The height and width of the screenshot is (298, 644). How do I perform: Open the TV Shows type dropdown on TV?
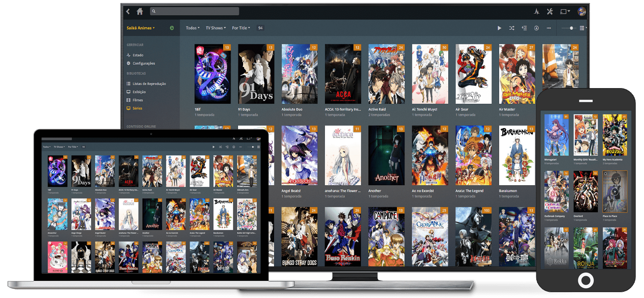click(216, 28)
